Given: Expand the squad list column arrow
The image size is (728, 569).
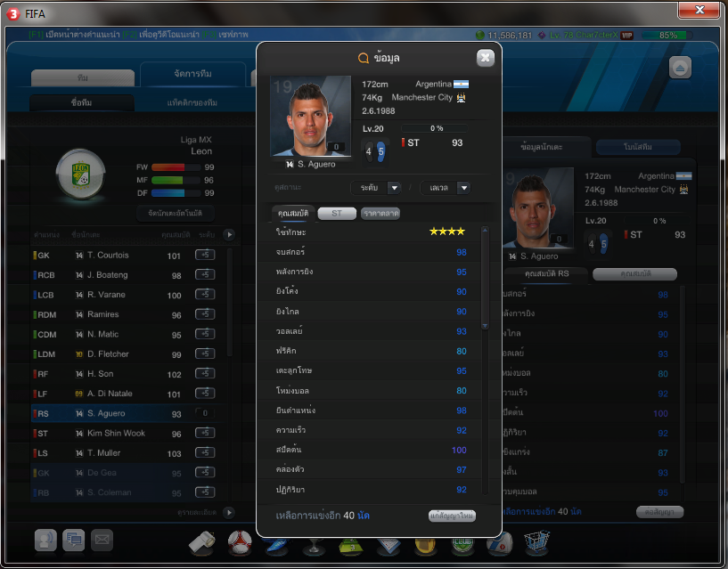Looking at the screenshot, I should pyautogui.click(x=229, y=234).
